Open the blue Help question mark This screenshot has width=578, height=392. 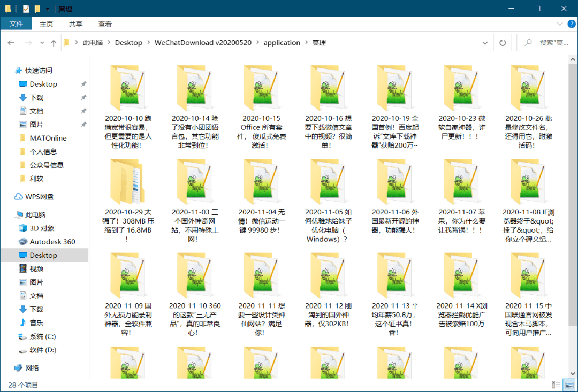[572, 24]
